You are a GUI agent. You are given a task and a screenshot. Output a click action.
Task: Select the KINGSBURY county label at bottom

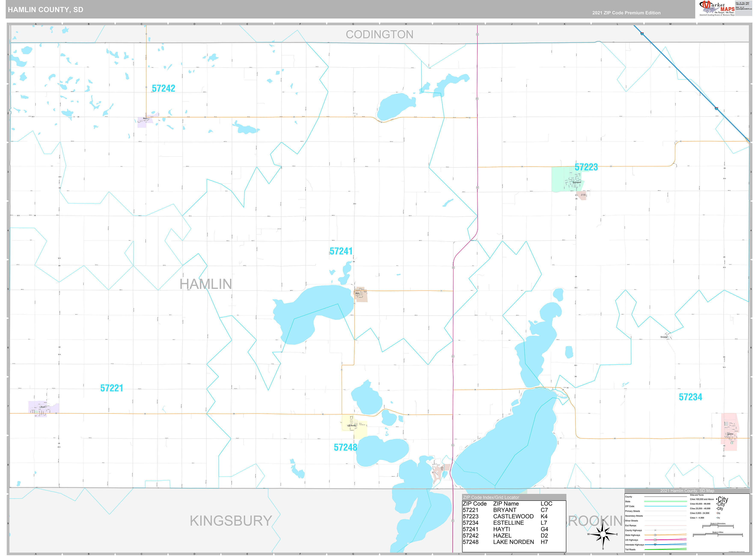point(231,520)
